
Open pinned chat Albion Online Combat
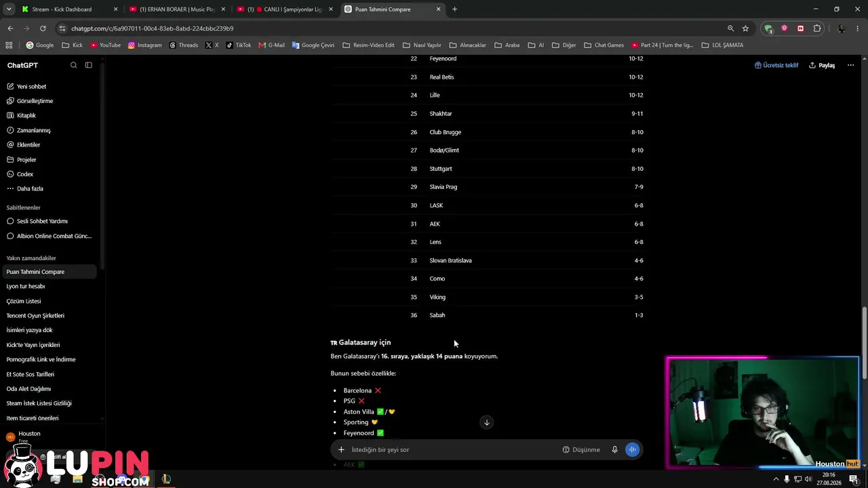point(49,236)
